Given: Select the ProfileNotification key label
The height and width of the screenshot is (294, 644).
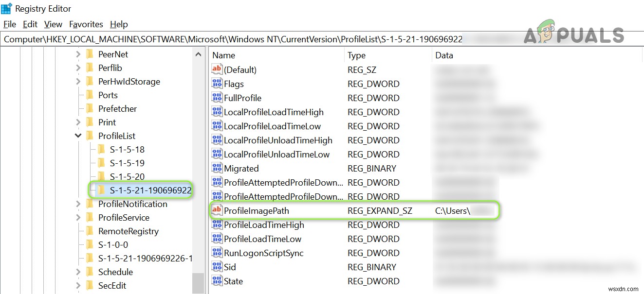Looking at the screenshot, I should (132, 204).
